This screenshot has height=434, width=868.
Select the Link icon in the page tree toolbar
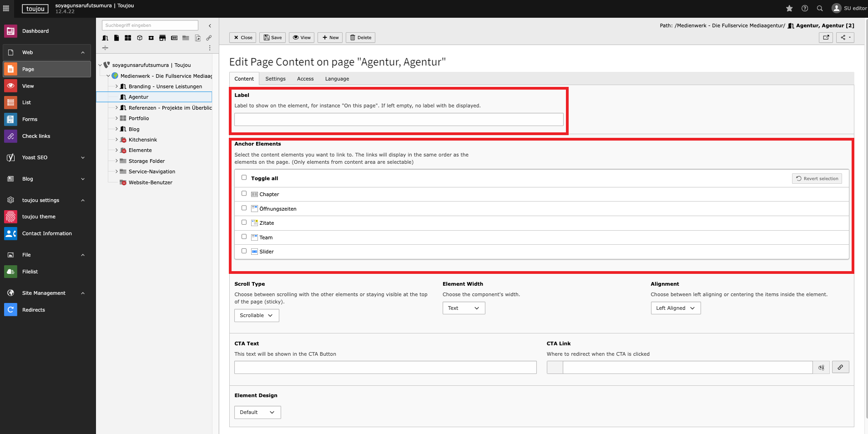coord(209,38)
